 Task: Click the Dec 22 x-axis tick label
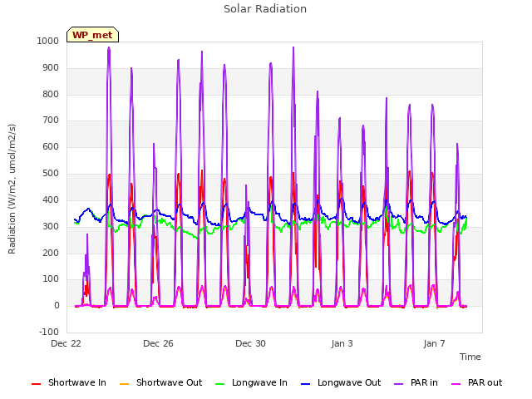coord(66,343)
